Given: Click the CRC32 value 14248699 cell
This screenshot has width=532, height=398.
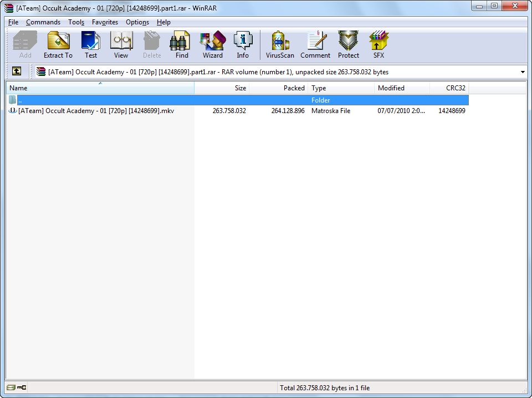Looking at the screenshot, I should coord(452,111).
